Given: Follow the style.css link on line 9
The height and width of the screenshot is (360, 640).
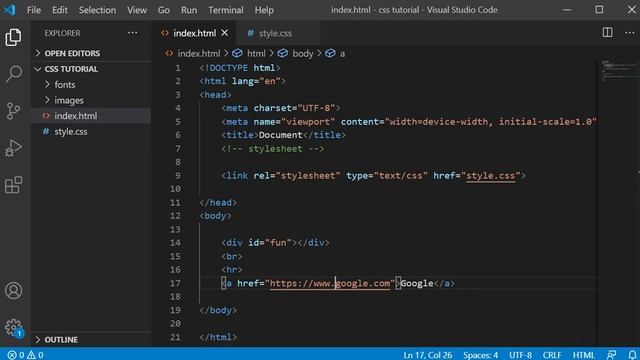Looking at the screenshot, I should [491, 176].
